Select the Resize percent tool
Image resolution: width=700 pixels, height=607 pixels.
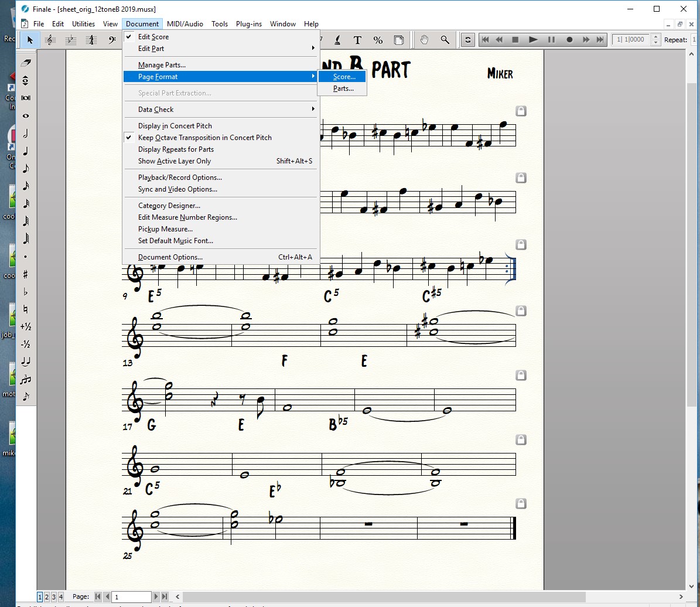378,40
